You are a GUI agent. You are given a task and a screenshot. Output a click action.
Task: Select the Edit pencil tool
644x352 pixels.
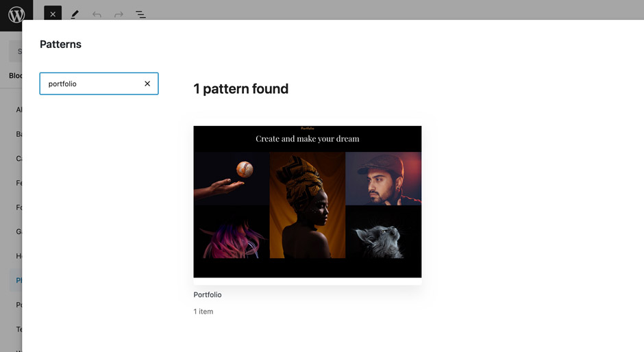click(x=75, y=14)
